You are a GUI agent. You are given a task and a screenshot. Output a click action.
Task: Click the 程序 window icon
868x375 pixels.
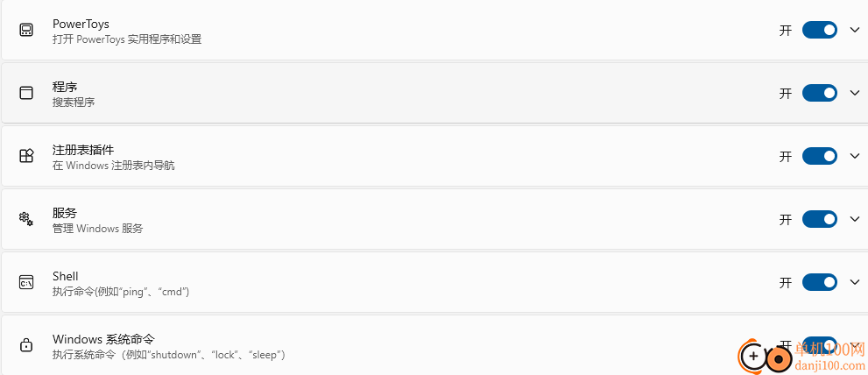(x=26, y=93)
